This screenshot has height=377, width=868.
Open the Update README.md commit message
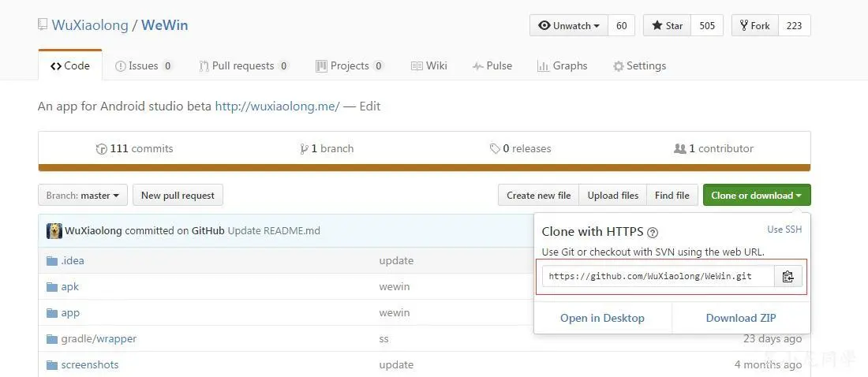tap(274, 231)
